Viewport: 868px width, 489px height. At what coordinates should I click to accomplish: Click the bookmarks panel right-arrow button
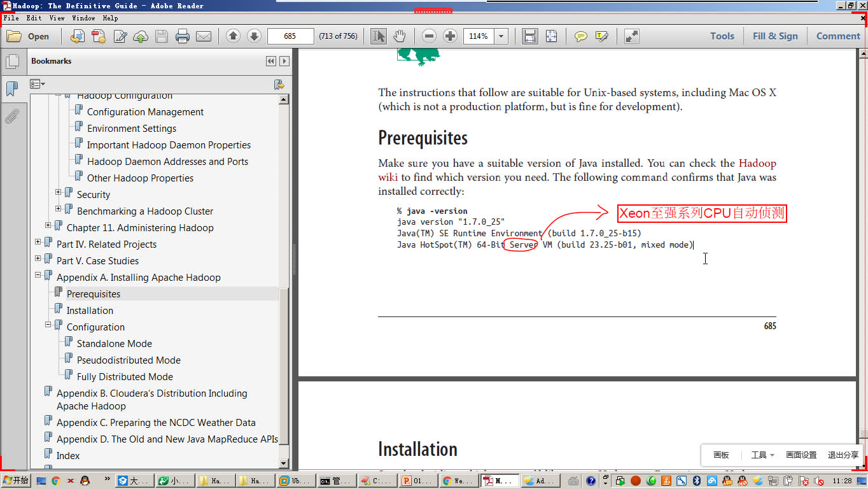[284, 61]
